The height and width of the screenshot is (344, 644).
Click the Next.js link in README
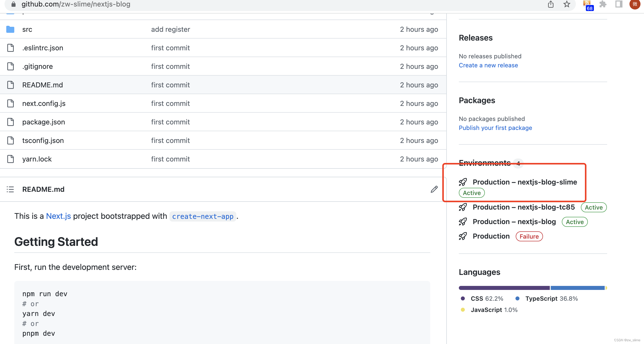(58, 216)
